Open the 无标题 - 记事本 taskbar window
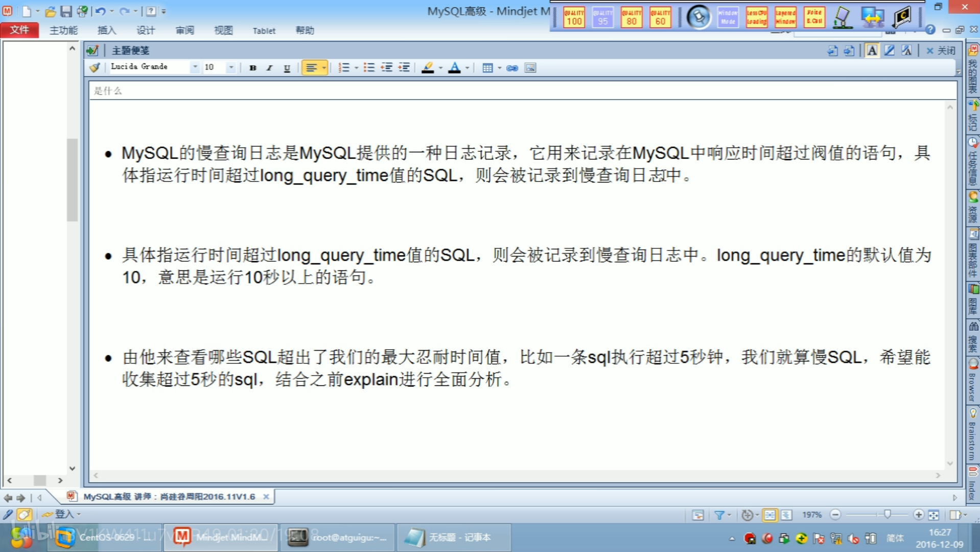This screenshot has height=552, width=980. (454, 537)
